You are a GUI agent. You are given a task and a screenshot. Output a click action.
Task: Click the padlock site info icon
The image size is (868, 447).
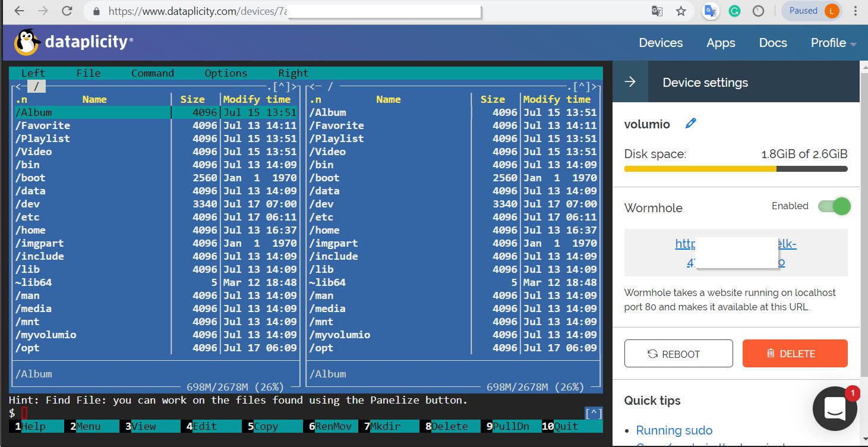pos(96,11)
